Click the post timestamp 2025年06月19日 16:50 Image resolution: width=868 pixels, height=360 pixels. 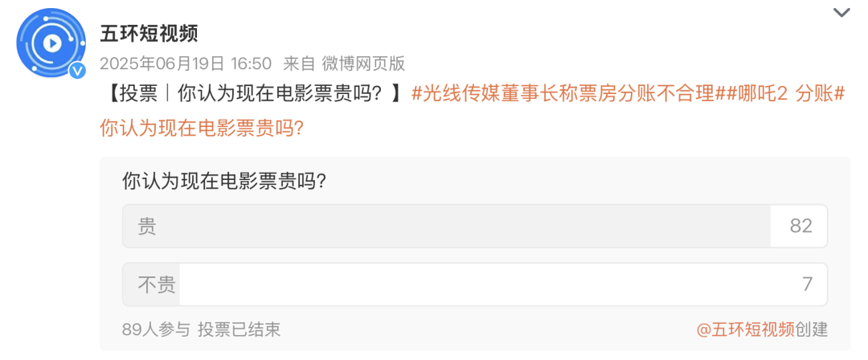tap(186, 63)
